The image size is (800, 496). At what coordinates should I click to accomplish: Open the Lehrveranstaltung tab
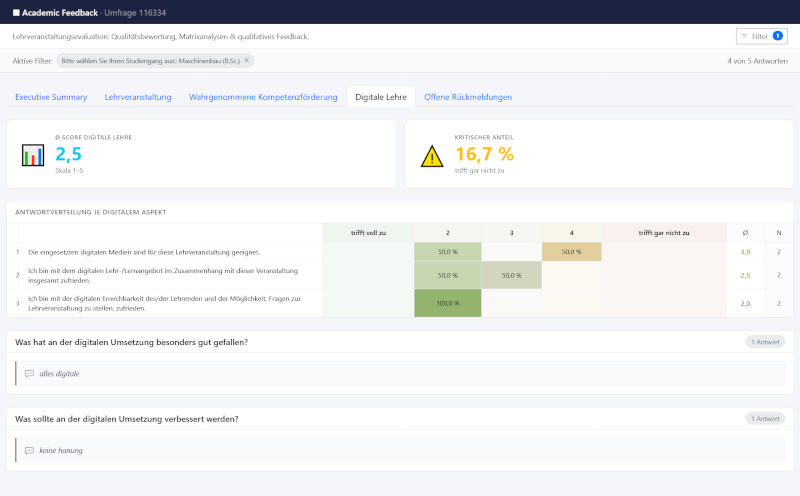pos(138,97)
